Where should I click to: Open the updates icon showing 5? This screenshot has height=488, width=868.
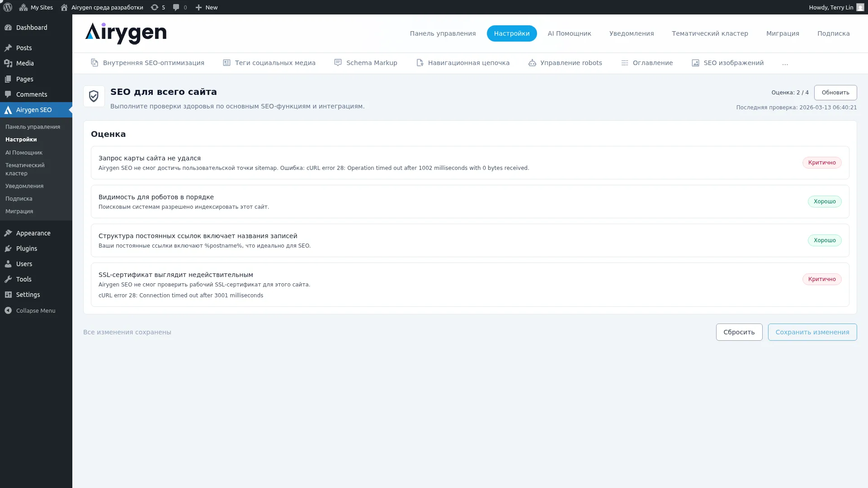pyautogui.click(x=155, y=7)
